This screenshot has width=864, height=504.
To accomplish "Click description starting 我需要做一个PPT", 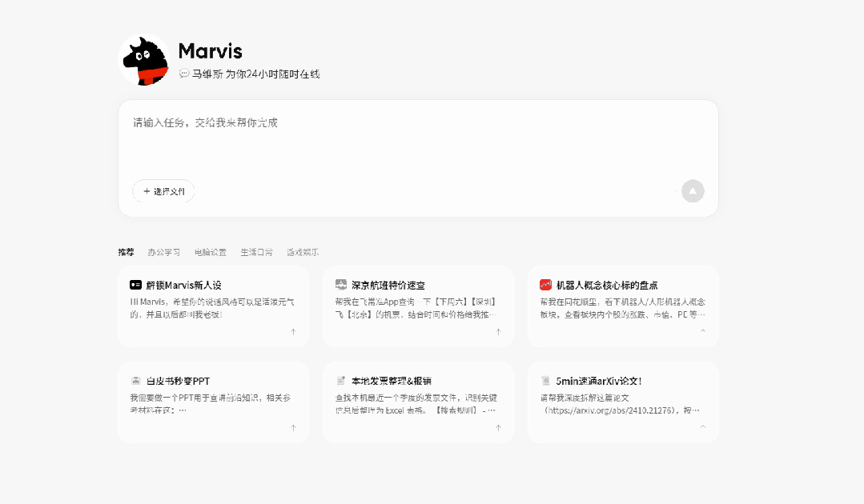I will point(211,404).
